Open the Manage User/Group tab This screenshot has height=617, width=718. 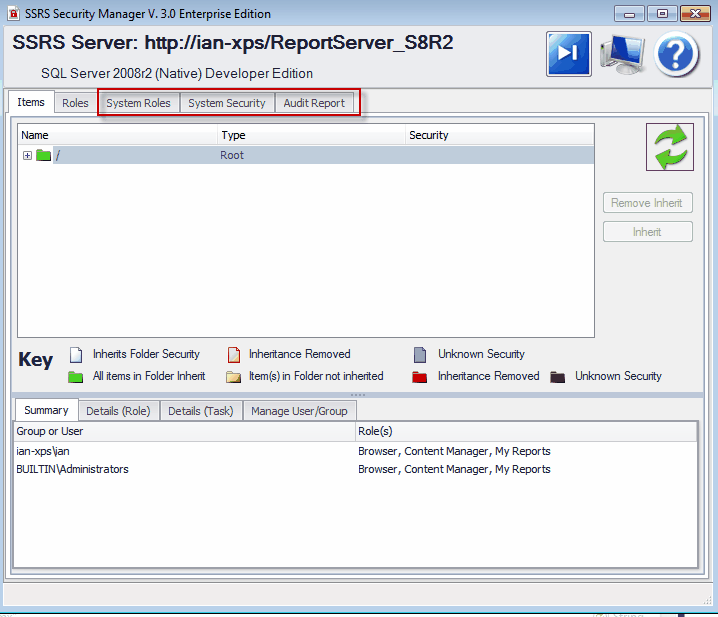click(x=299, y=411)
